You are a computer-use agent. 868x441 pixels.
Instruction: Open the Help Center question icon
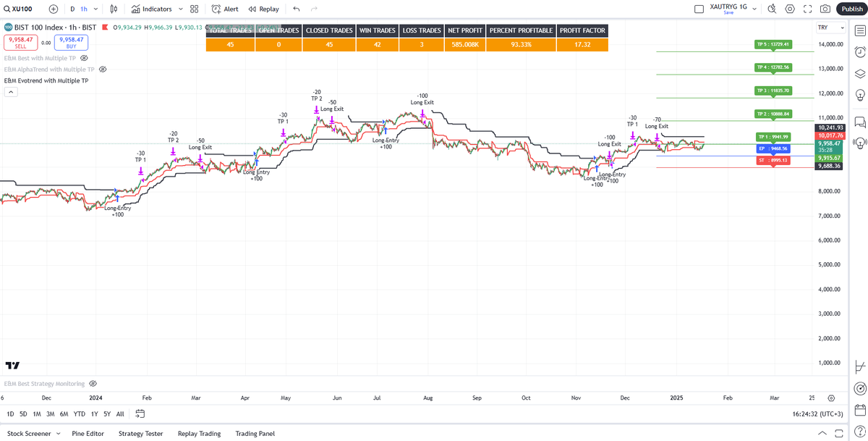tap(860, 433)
